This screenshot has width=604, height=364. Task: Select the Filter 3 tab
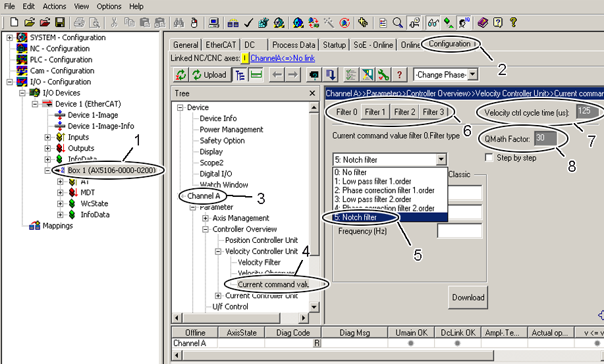click(433, 112)
